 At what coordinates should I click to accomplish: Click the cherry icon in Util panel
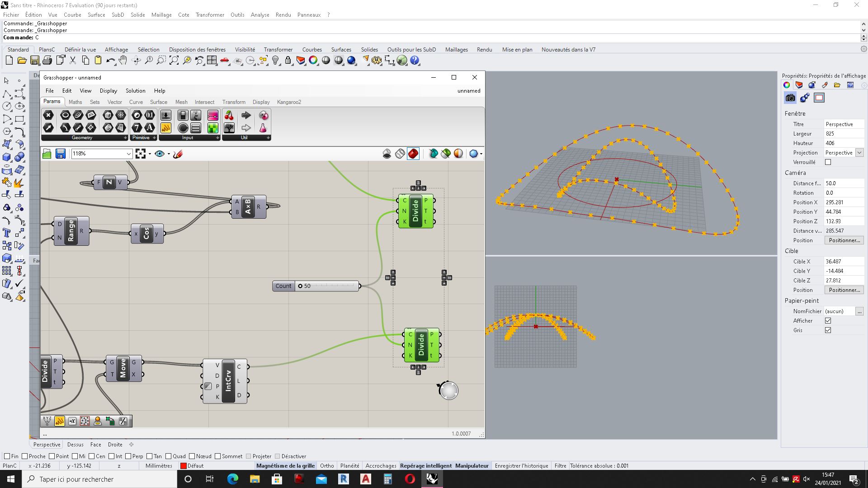pyautogui.click(x=229, y=115)
